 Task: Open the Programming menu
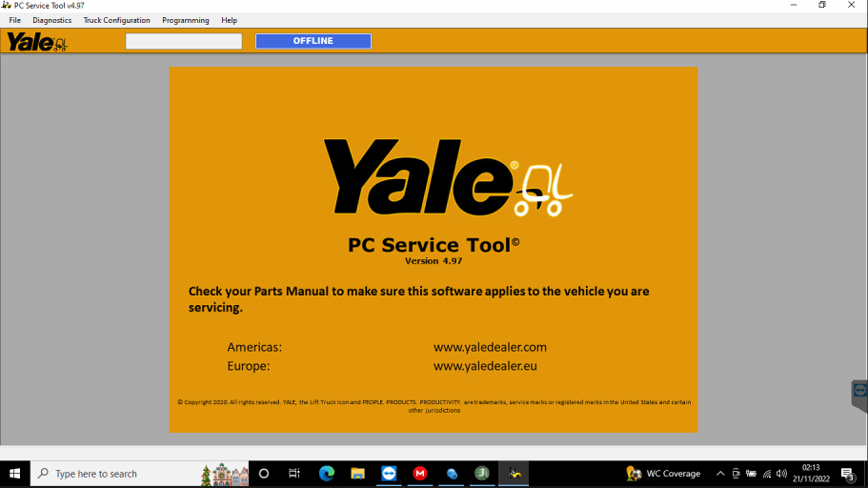pyautogui.click(x=186, y=20)
